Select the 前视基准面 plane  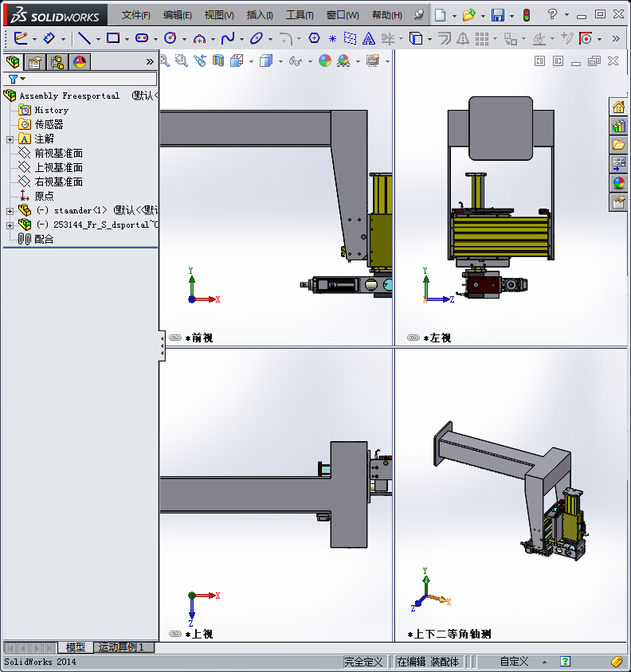[x=59, y=153]
